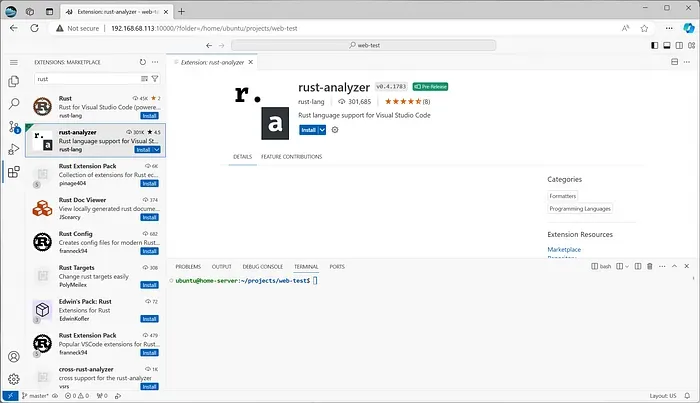This screenshot has width=700, height=403.
Task: Open Views and More Actions in Extensions
Action: click(x=155, y=62)
